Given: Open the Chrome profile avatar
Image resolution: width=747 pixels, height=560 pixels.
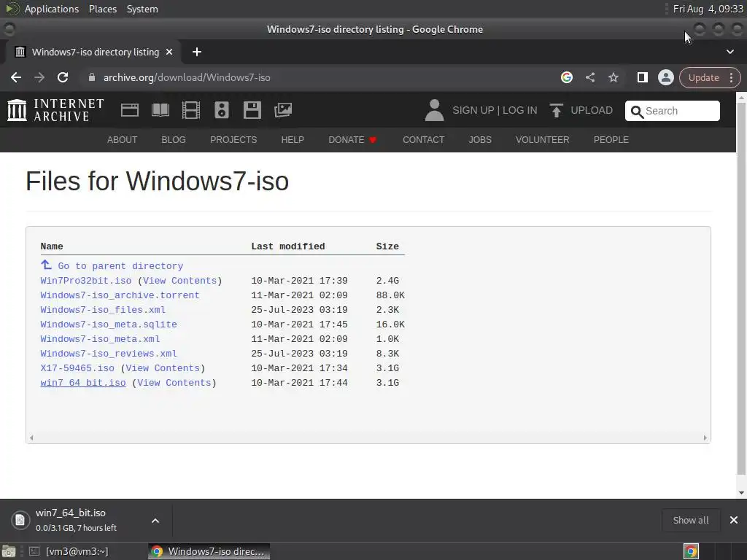Looking at the screenshot, I should tap(665, 77).
